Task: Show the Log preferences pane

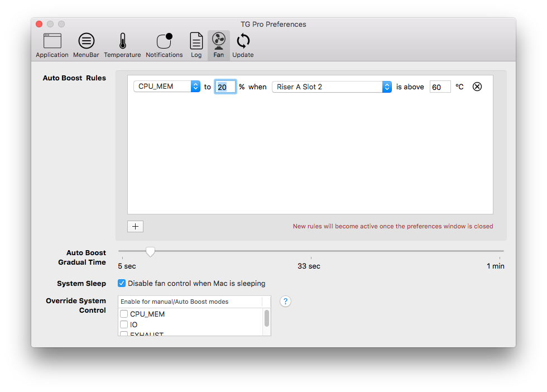Action: tap(196, 45)
